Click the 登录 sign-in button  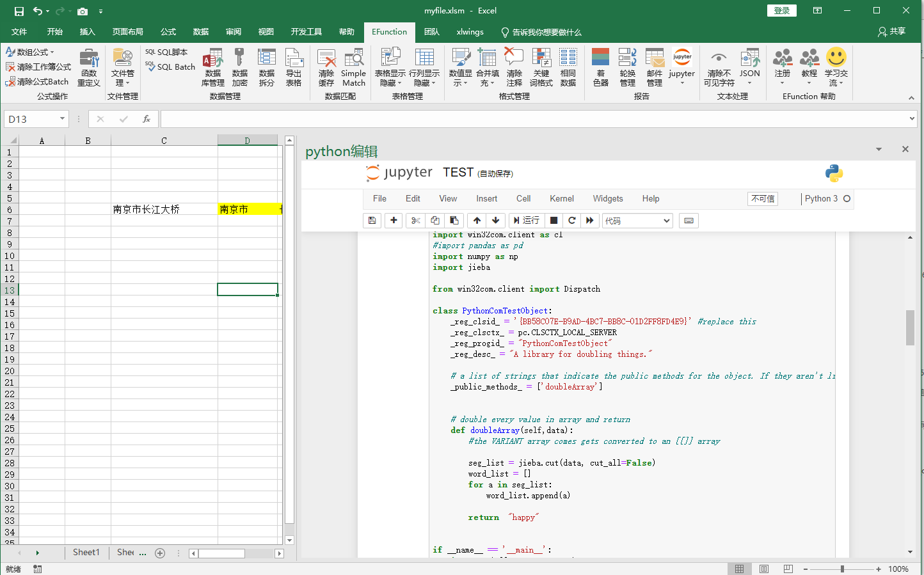point(782,11)
